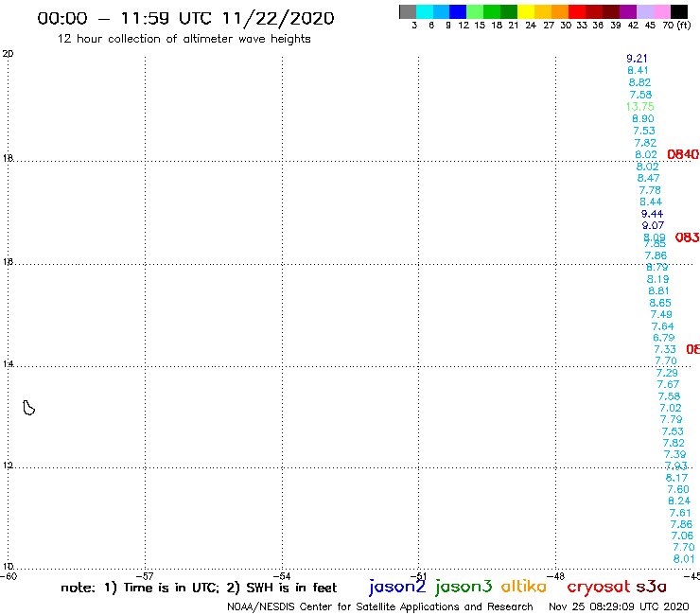Select the altika legend label
The image size is (700, 615).
click(x=524, y=586)
